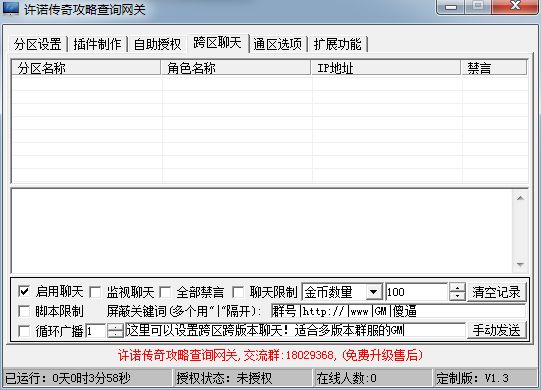Click the 授权状态: 未授权 status entry
This screenshot has height=390, width=541.
pos(243,378)
